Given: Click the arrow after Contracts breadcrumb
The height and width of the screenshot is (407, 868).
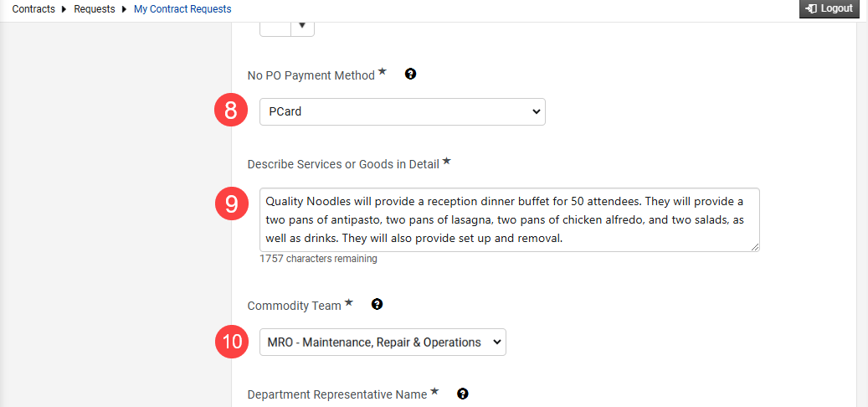Looking at the screenshot, I should 64,9.
